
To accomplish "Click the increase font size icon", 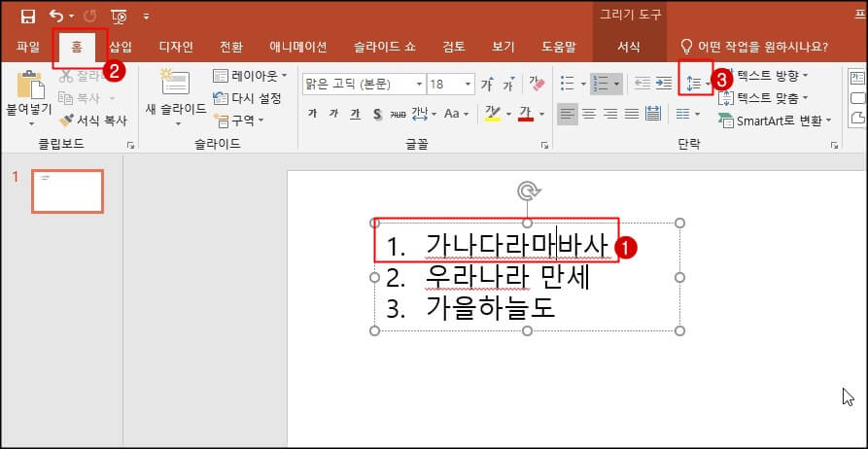I will 488,85.
